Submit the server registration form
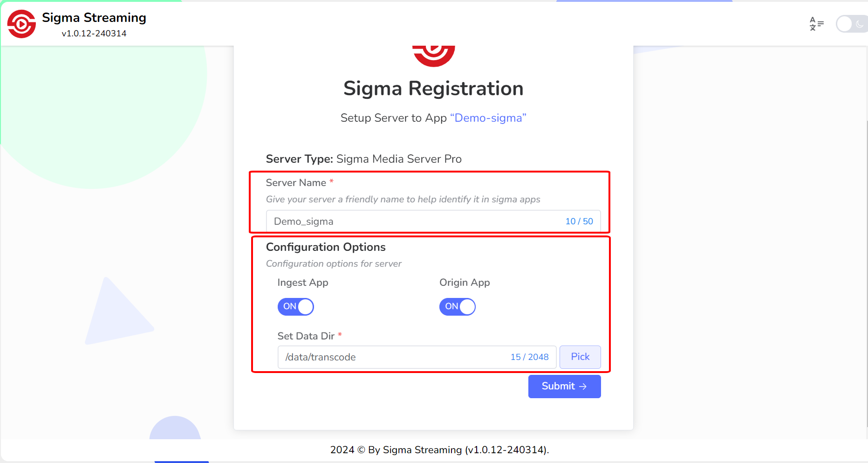Viewport: 868px width, 463px height. (x=564, y=387)
